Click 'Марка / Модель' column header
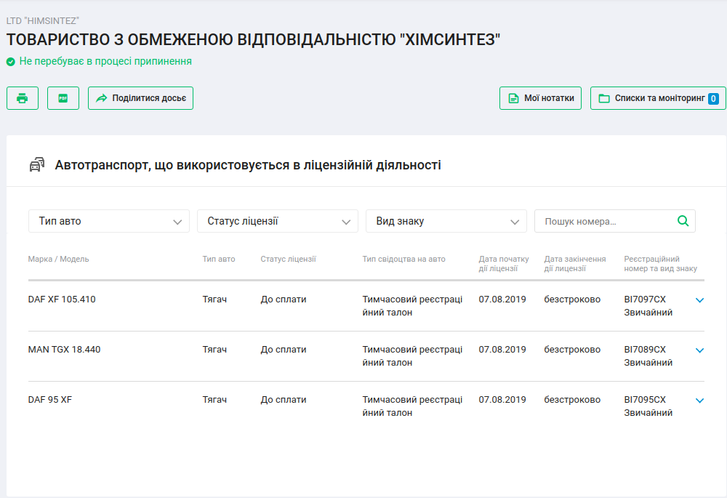727x498 pixels. pyautogui.click(x=58, y=259)
